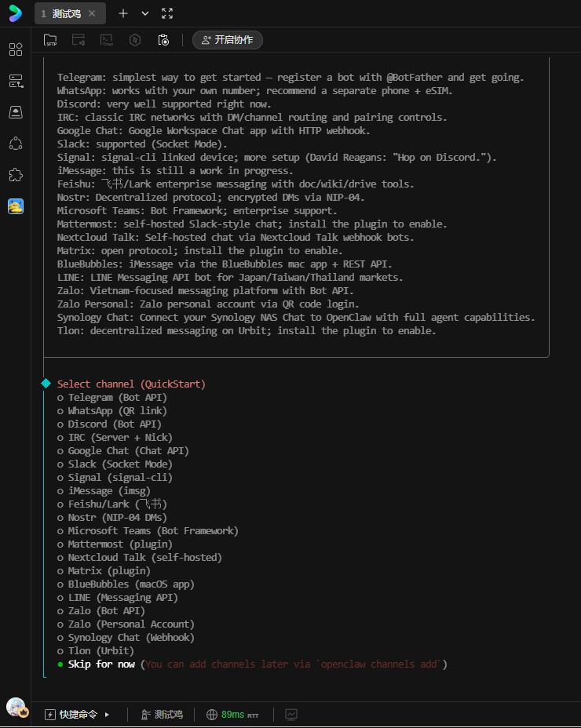The image size is (581, 728).
Task: Click the yellow duck app icon in sidebar
Action: coord(16,206)
